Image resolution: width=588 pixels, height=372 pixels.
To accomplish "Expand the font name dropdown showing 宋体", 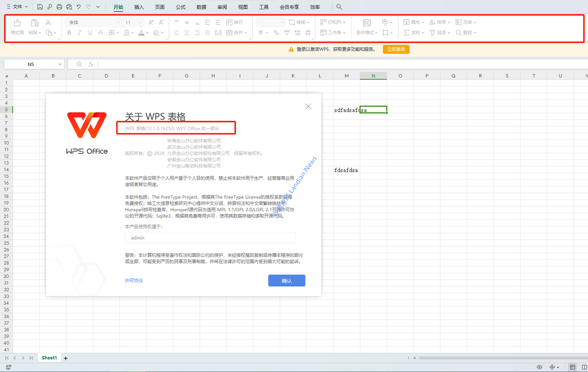I will coord(118,23).
